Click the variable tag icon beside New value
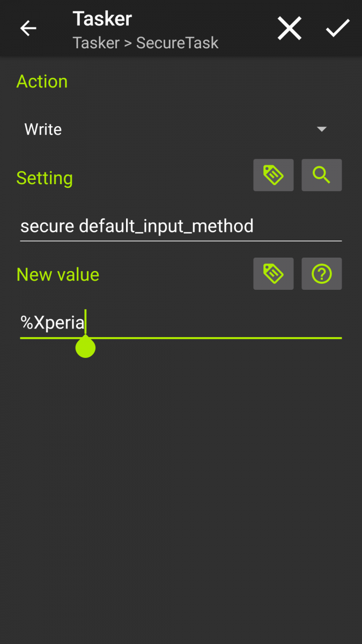 tap(274, 274)
